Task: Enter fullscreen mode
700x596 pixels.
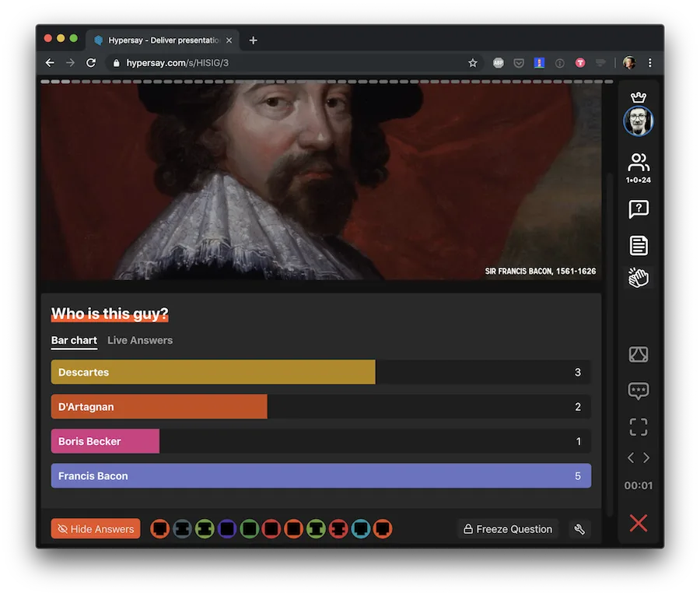Action: point(639,427)
